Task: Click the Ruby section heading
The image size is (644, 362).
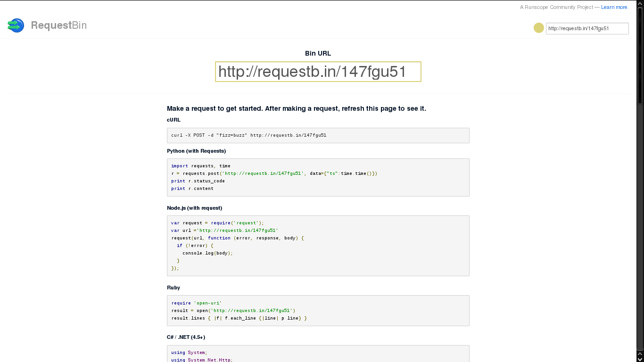Action: pyautogui.click(x=173, y=288)
